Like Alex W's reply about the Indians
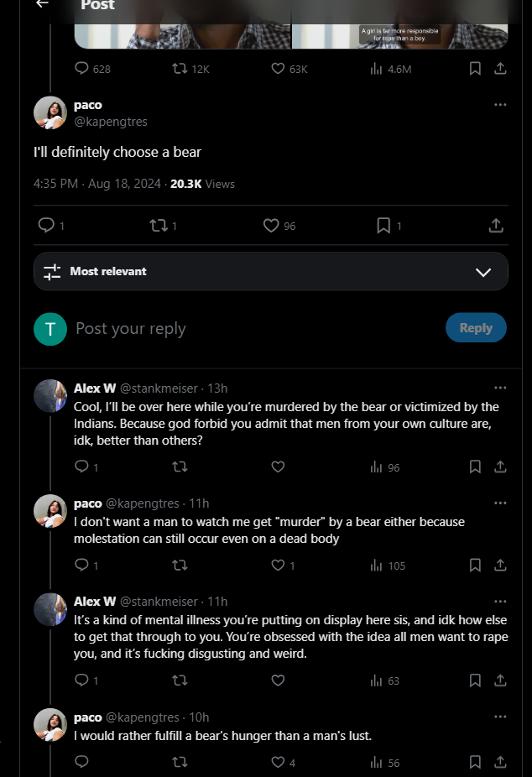 pyautogui.click(x=278, y=467)
